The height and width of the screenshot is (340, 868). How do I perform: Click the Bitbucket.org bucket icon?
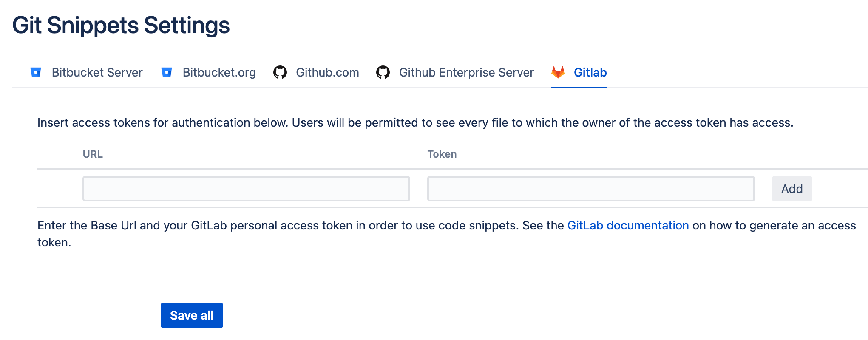point(167,72)
